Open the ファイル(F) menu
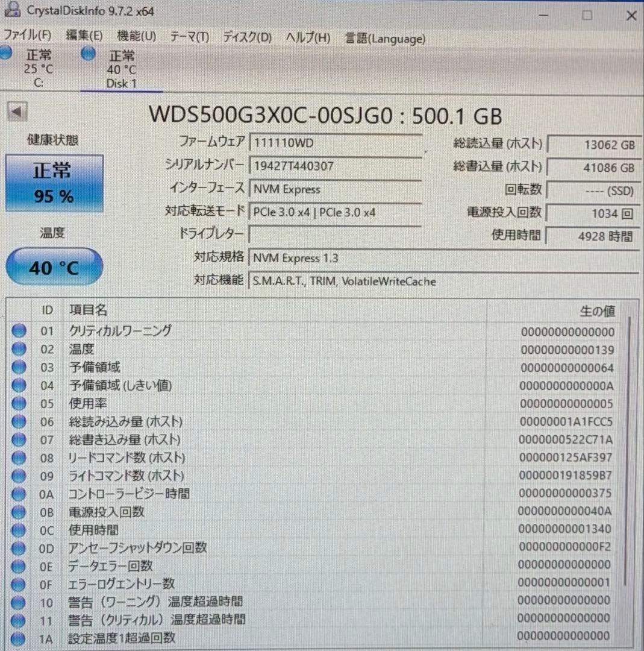644x651 pixels. (27, 35)
